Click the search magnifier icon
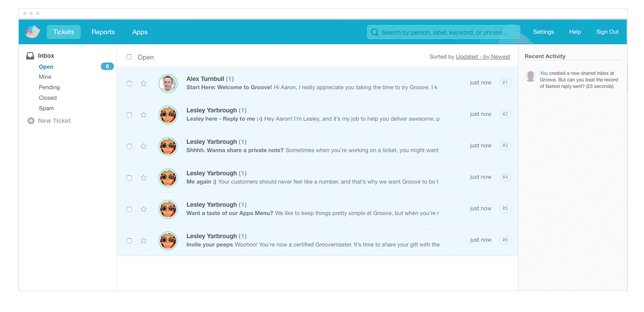Screen dimensions: 644x312 pos(375,32)
